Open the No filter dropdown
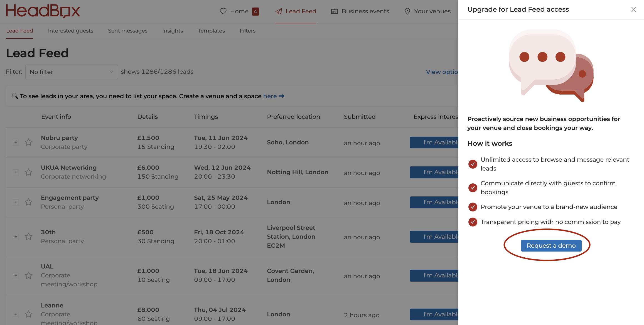 point(72,72)
